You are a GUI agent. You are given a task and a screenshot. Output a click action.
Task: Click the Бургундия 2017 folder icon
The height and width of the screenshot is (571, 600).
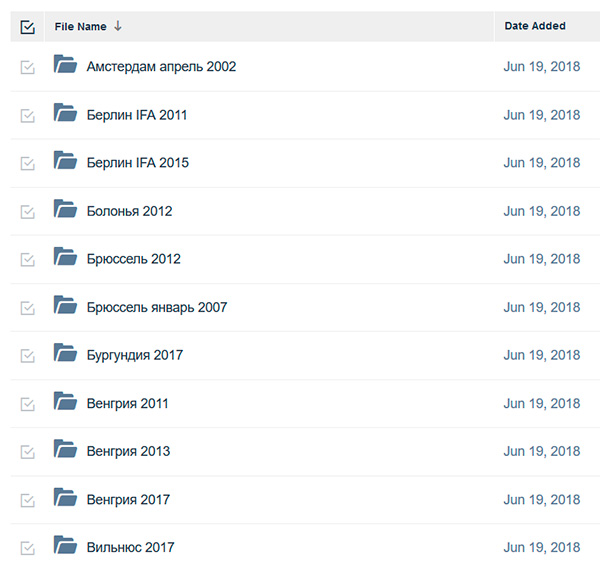pos(65,354)
